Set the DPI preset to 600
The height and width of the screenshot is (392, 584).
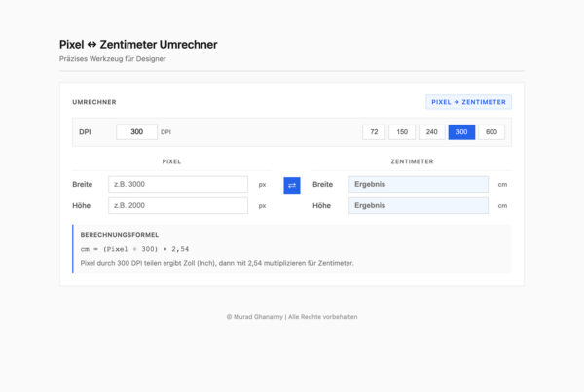pos(492,132)
